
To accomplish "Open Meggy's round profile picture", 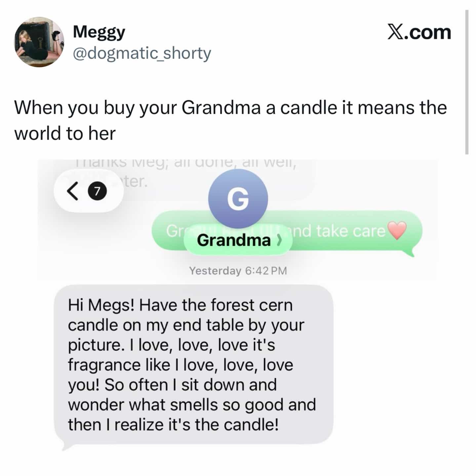I will tap(39, 42).
